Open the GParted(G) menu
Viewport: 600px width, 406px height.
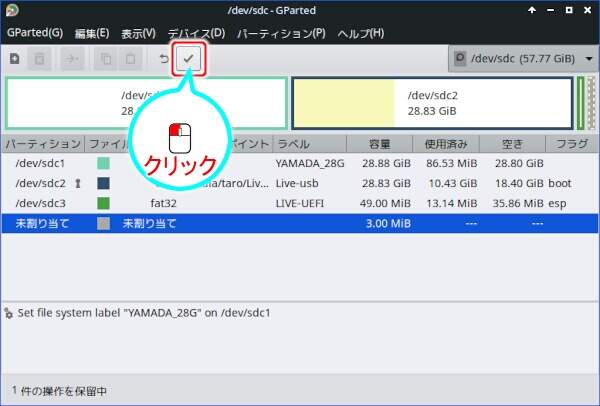(35, 33)
